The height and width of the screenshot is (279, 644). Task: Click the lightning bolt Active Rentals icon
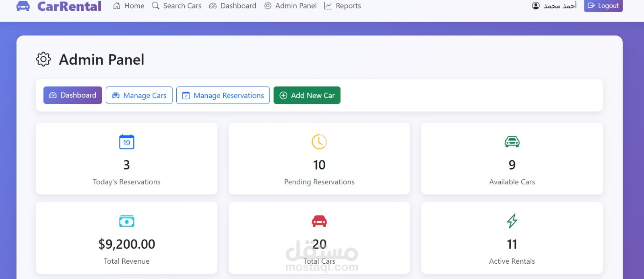[512, 221]
